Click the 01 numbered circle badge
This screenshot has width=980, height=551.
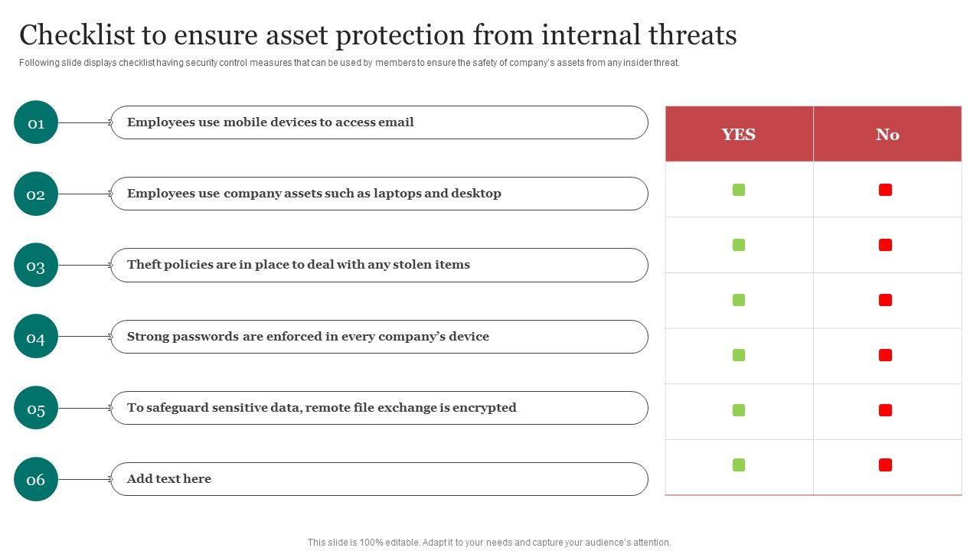pos(36,122)
